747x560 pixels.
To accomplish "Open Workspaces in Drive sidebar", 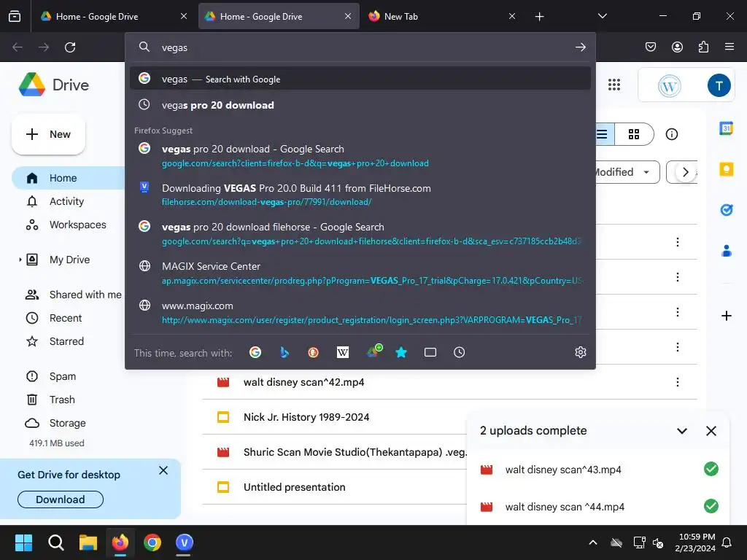I will point(77,225).
